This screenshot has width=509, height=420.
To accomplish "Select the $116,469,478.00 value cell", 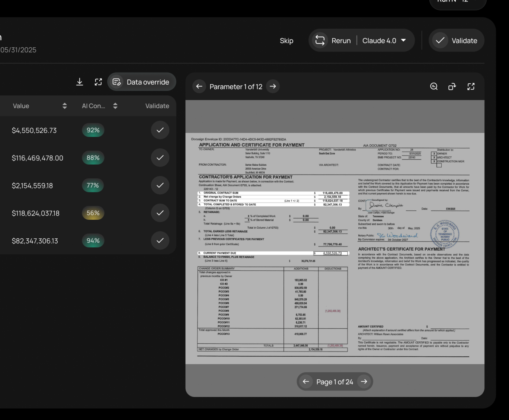I will 38,158.
